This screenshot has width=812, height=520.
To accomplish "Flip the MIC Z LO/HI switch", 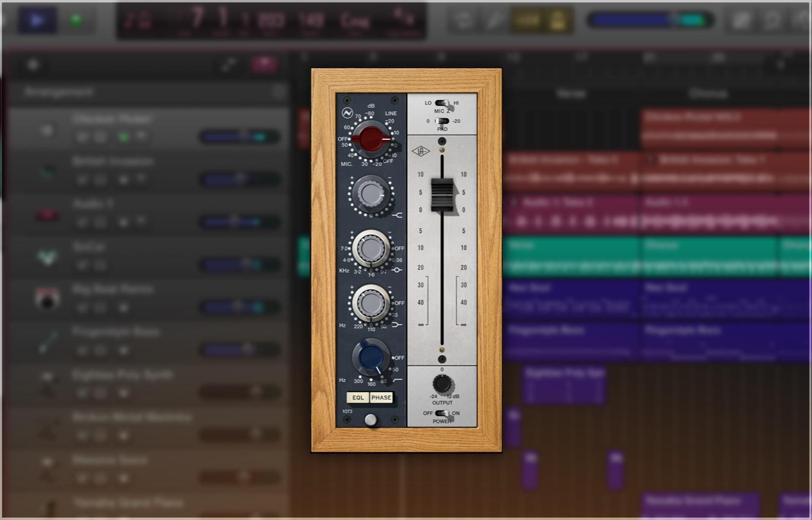I will [x=442, y=103].
